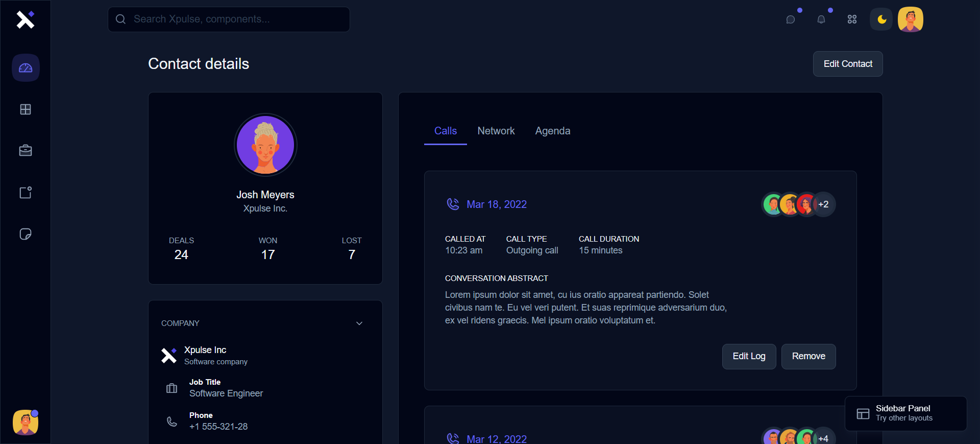Open the grid layout sidebar icon
This screenshot has width=980, height=444.
26,109
